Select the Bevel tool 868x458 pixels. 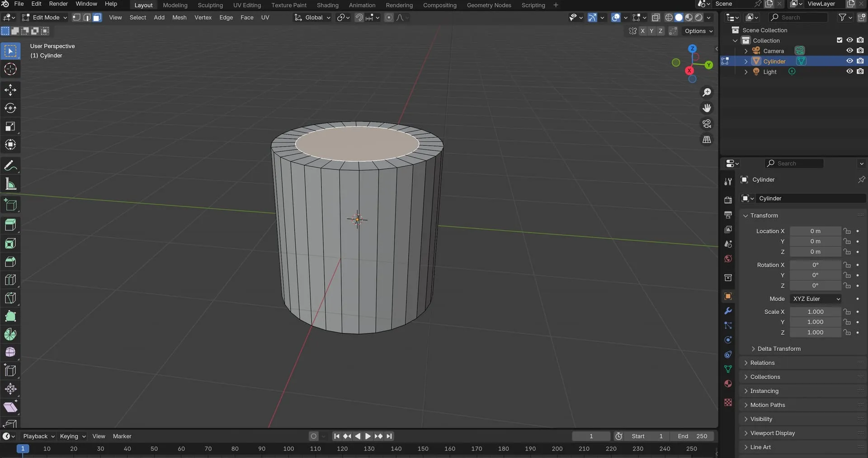[10, 262]
